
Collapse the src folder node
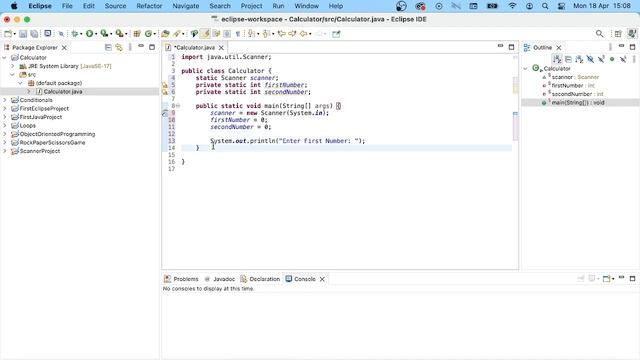[x=13, y=75]
